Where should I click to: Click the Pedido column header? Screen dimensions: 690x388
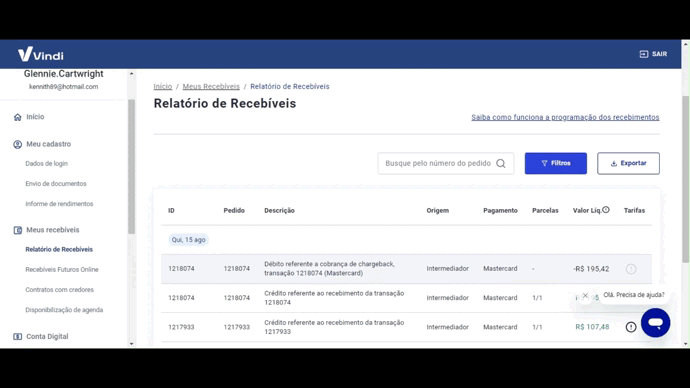pyautogui.click(x=234, y=211)
